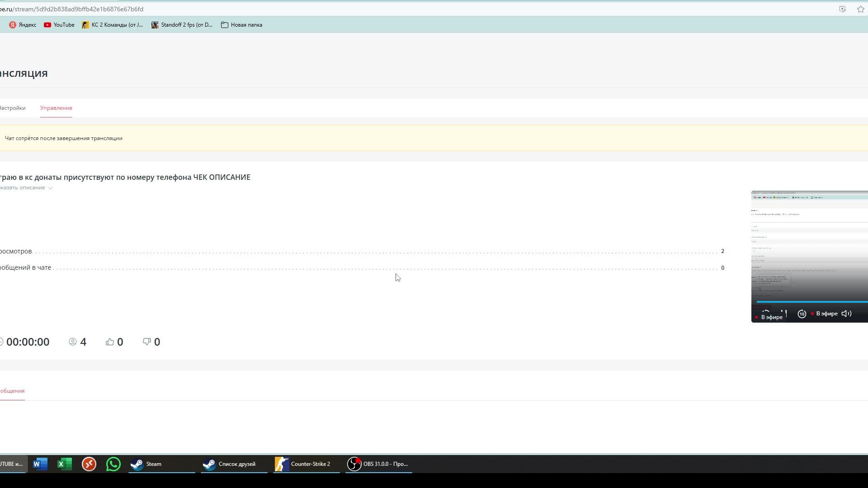868x488 pixels.
Task: Click the WhatsApp icon in taskbar
Action: pyautogui.click(x=113, y=464)
